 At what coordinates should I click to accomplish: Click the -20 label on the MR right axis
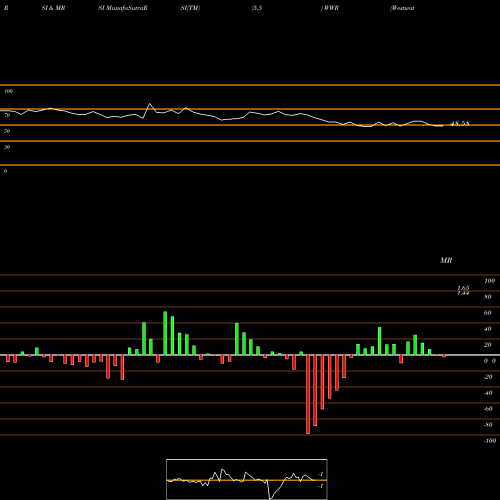click(488, 377)
